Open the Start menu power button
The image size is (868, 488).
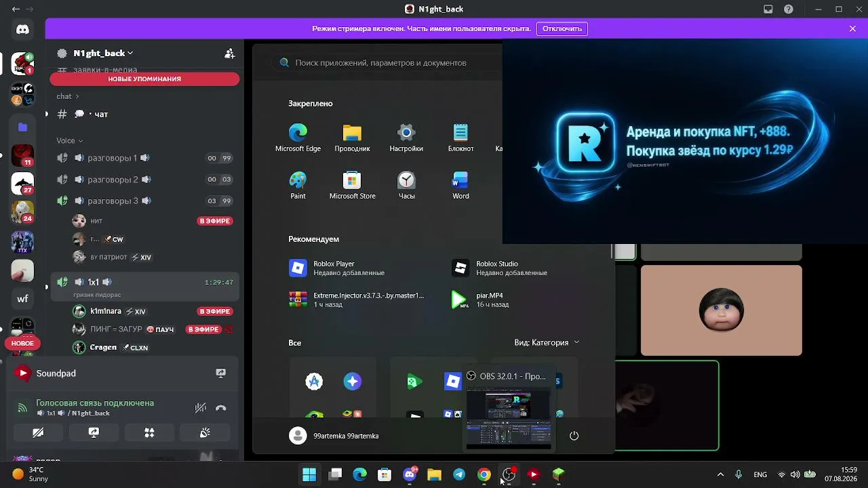574,436
